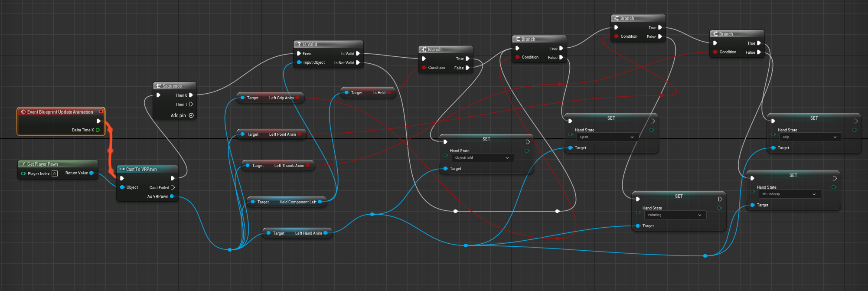Click the red delegate pin on Event node

101,112
